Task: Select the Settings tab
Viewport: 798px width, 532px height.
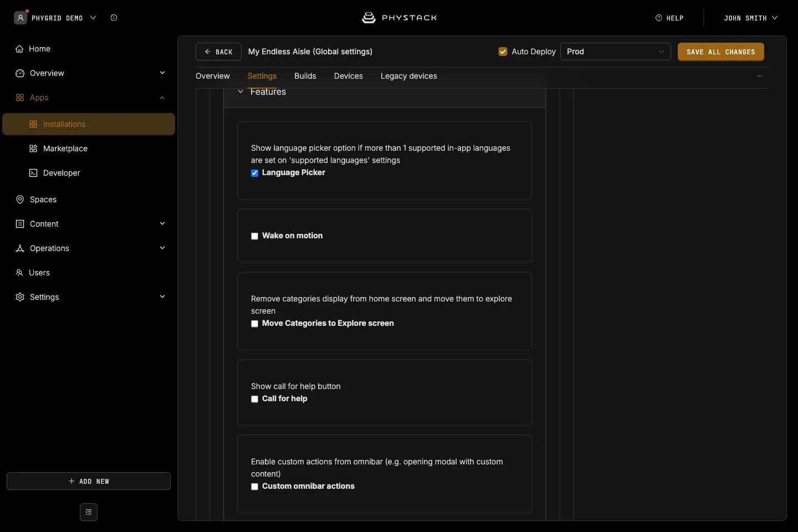Action: pos(262,76)
